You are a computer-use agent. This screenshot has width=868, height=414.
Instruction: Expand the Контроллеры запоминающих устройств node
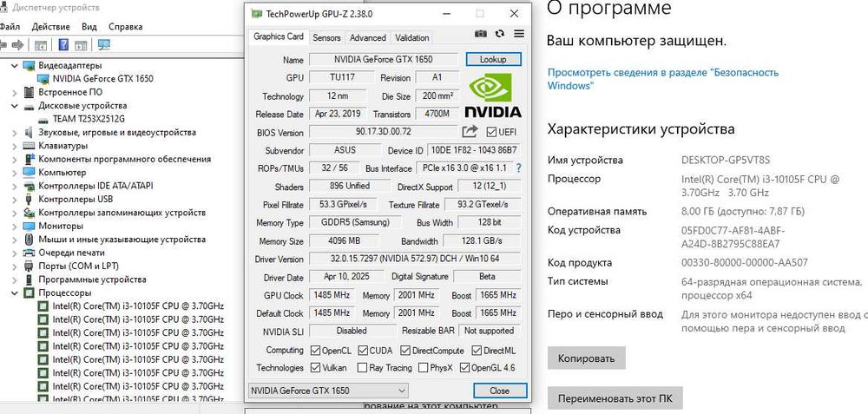click(15, 213)
